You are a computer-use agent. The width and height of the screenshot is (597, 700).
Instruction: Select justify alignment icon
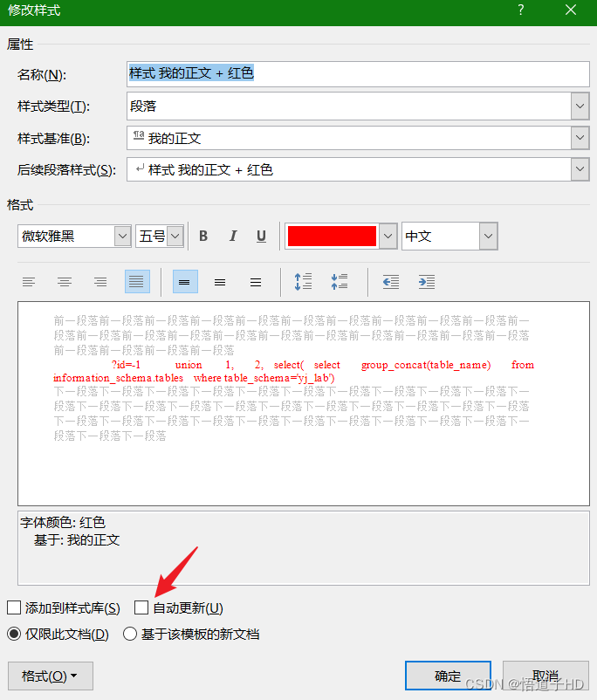[137, 282]
